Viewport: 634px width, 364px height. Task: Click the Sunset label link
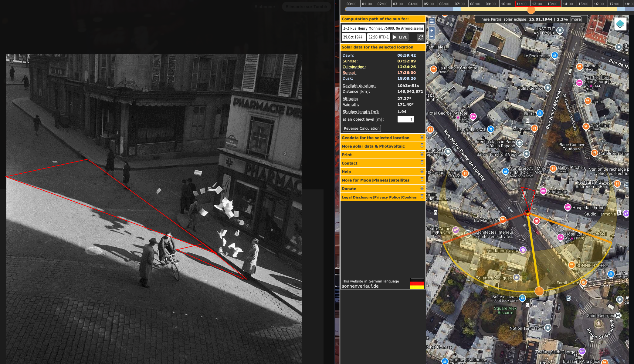tap(350, 73)
